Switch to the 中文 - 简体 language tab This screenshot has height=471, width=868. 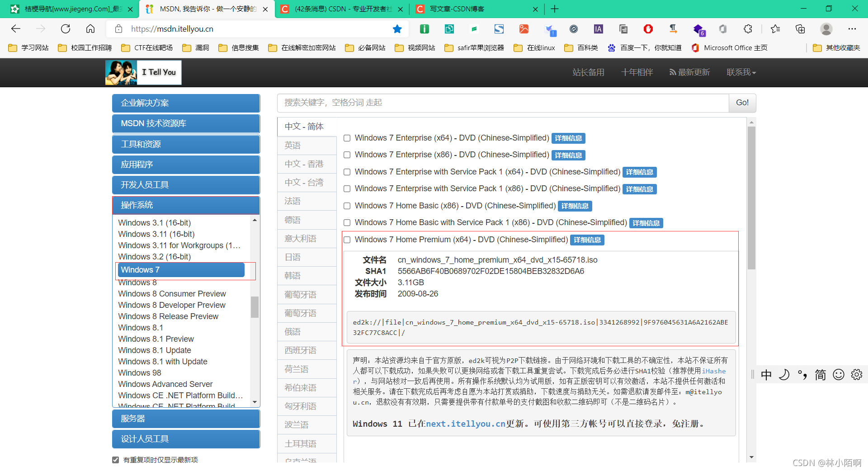[x=307, y=127]
